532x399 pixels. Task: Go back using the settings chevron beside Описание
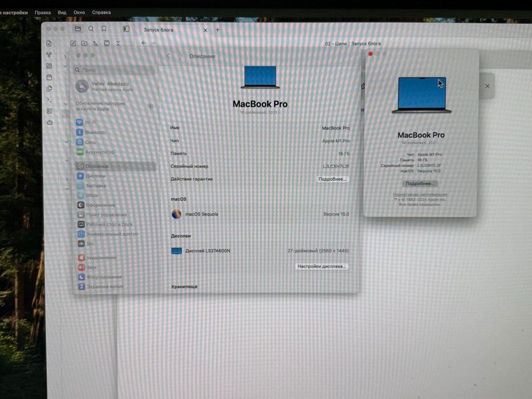pos(168,56)
